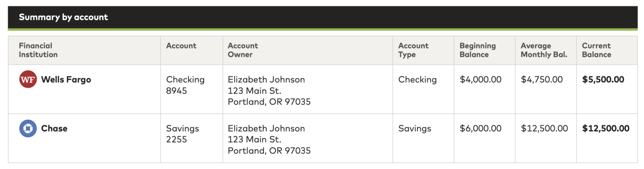Click the Chase bank logo icon

point(28,128)
